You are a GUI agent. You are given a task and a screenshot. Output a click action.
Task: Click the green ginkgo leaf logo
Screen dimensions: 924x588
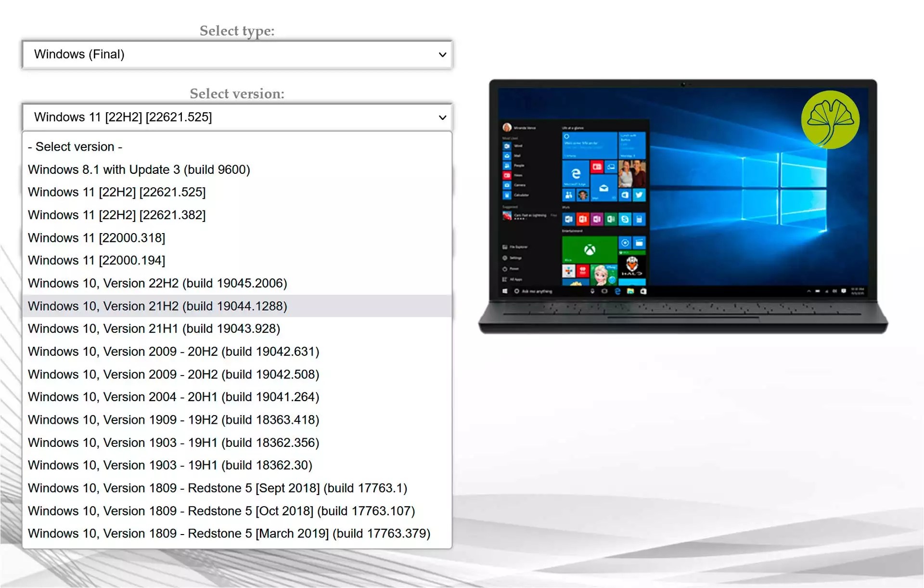click(x=830, y=119)
